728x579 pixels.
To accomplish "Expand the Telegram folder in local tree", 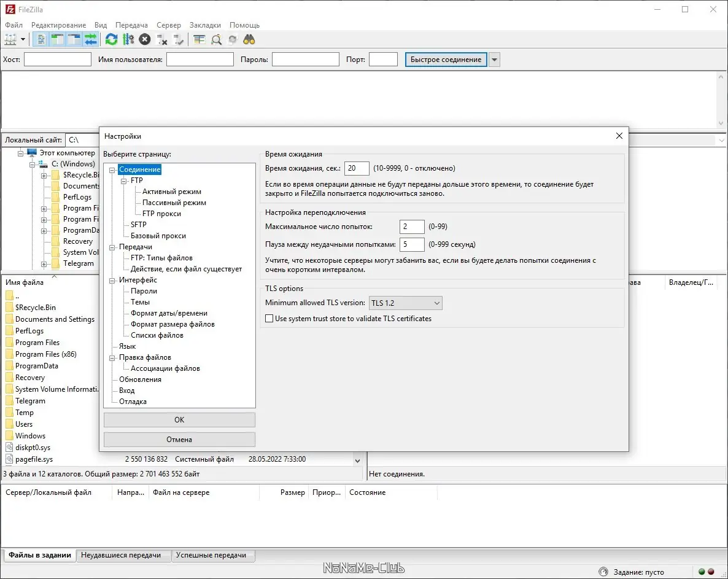I will click(44, 264).
